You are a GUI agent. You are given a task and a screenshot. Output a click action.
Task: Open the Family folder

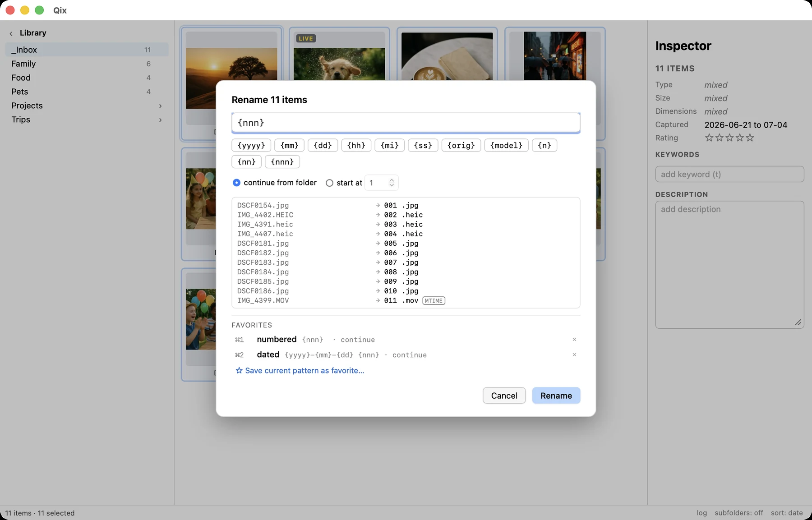tap(87, 64)
